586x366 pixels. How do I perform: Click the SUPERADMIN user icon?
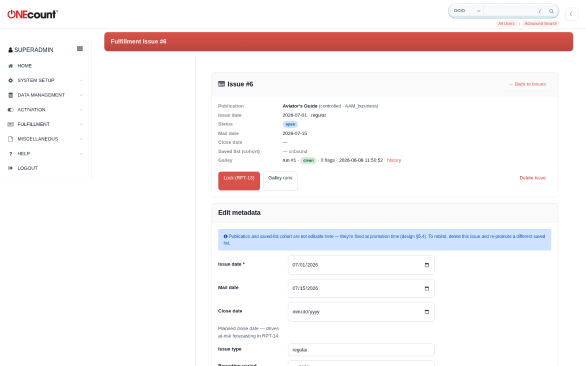[x=10, y=50]
